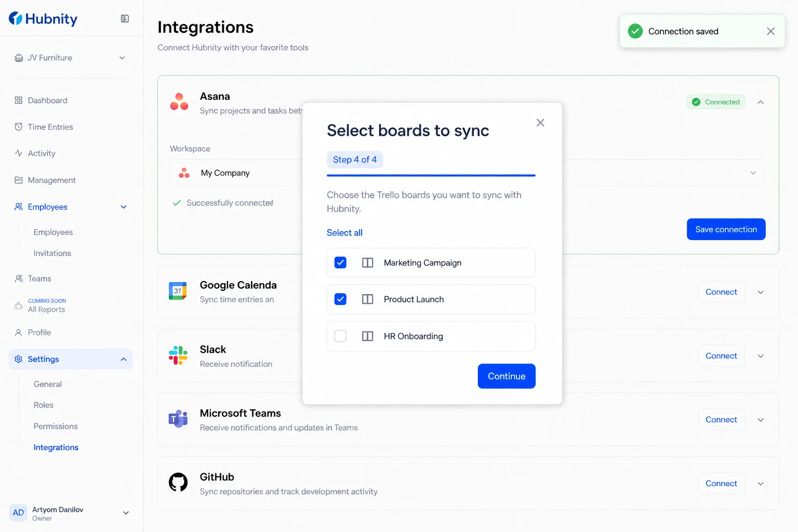Open General settings
Viewport: 798px width, 532px height.
[x=48, y=384]
